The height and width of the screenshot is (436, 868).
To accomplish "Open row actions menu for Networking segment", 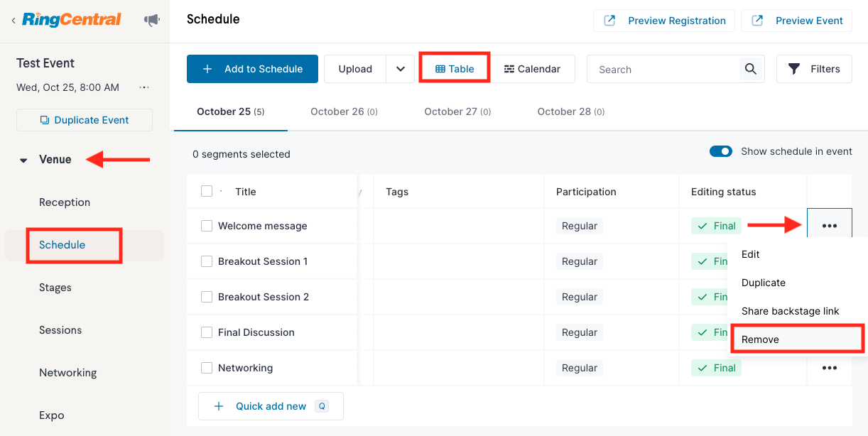I will pos(829,368).
